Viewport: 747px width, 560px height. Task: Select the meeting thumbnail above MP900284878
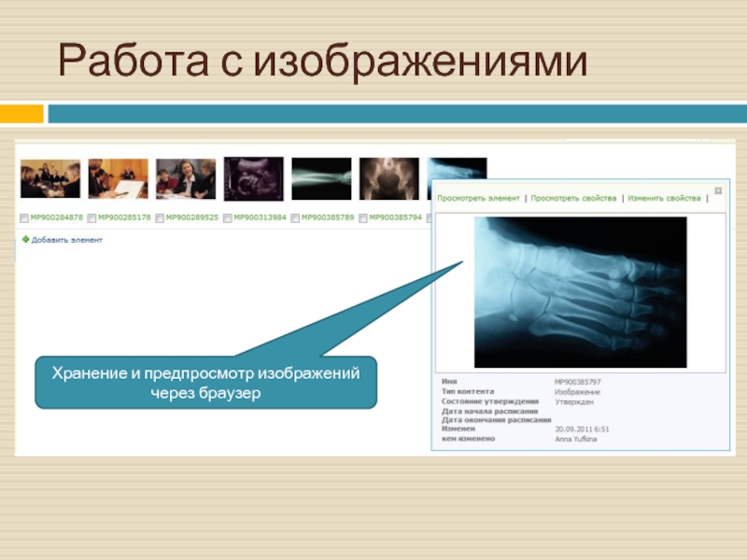pyautogui.click(x=50, y=179)
